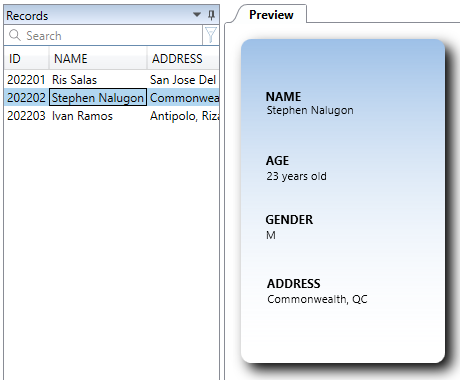The image size is (460, 380).
Task: Sort by the ADDRESS column header
Action: 183,59
